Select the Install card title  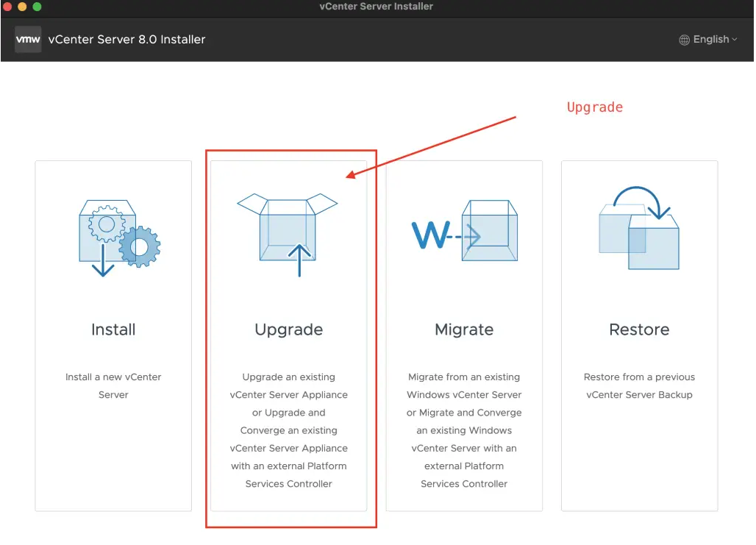(113, 330)
